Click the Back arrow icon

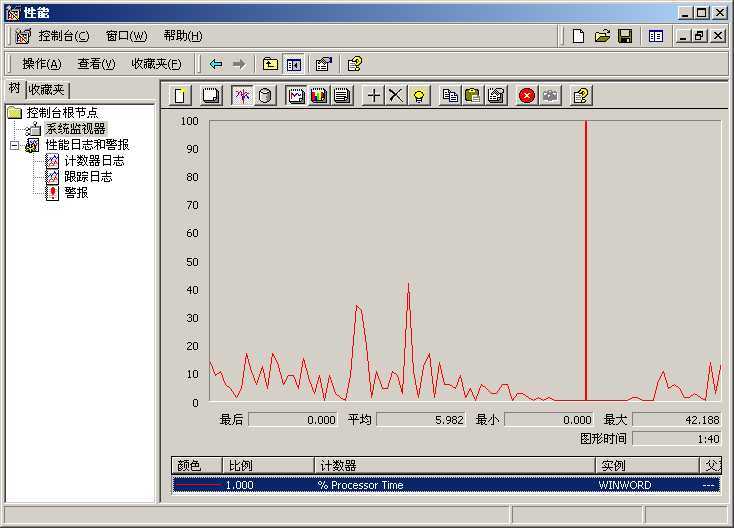216,64
